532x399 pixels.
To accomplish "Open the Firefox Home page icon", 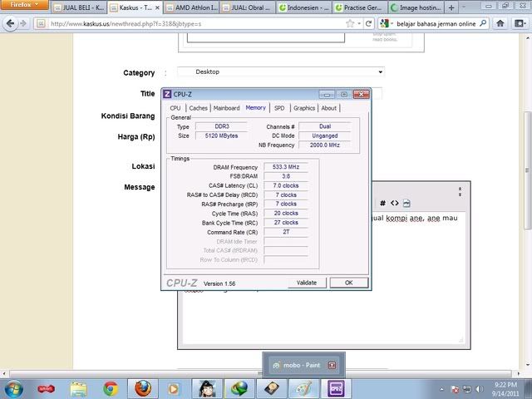I will (x=500, y=23).
